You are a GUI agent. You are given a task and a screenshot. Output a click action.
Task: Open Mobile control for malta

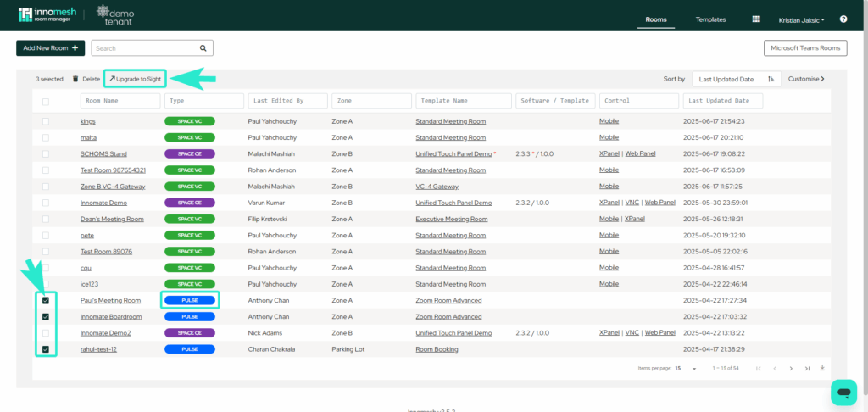609,137
